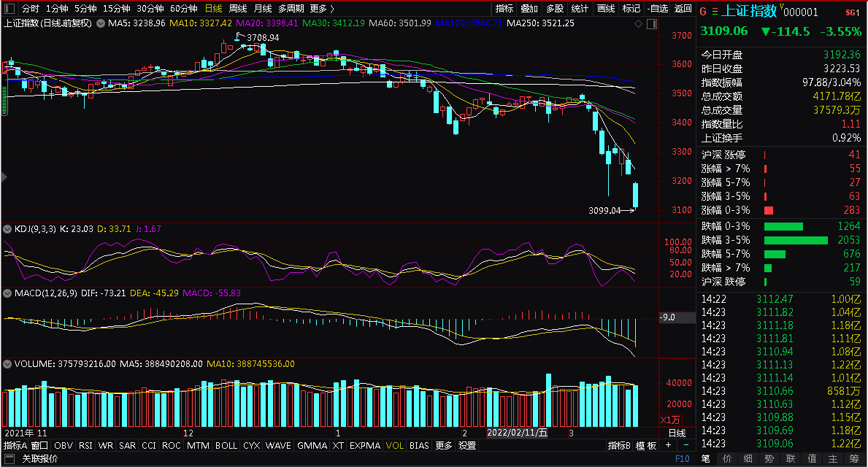Zoom out chart with the minus button
This screenshot has height=467, width=868.
686,445
